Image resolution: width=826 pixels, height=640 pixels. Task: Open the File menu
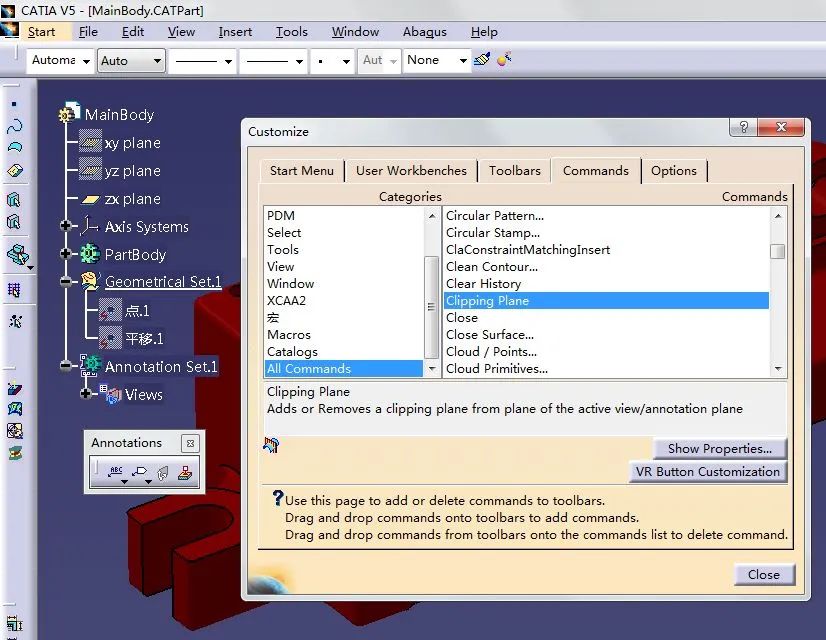click(x=88, y=32)
